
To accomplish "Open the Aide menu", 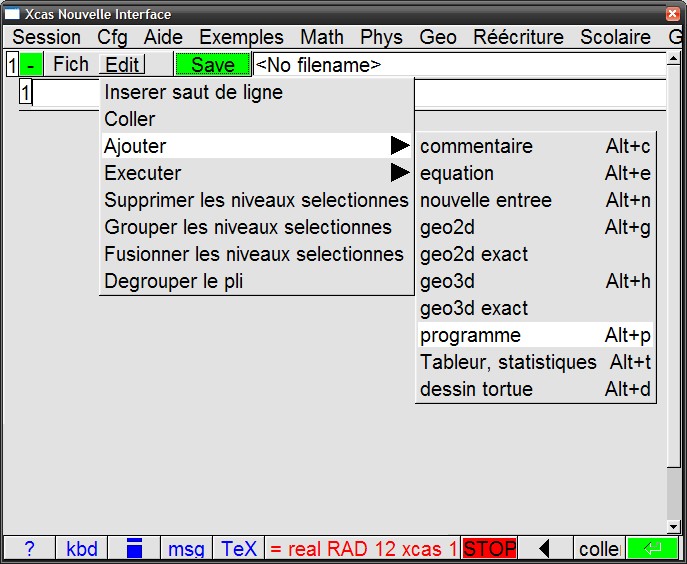I will point(163,37).
